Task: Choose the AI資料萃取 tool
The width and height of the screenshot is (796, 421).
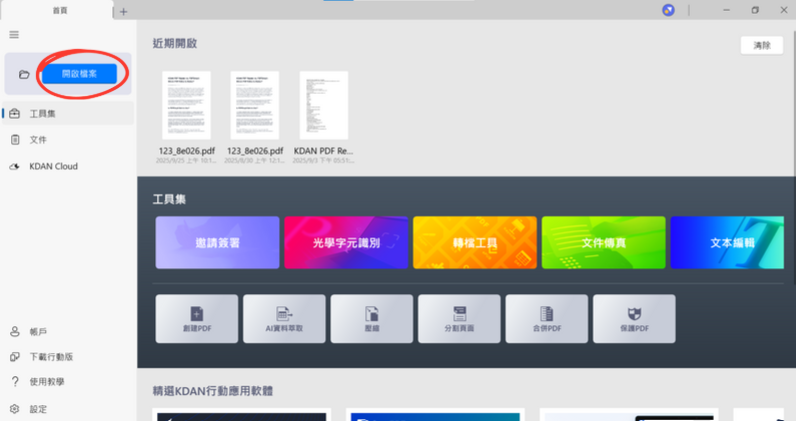Action: click(x=284, y=319)
